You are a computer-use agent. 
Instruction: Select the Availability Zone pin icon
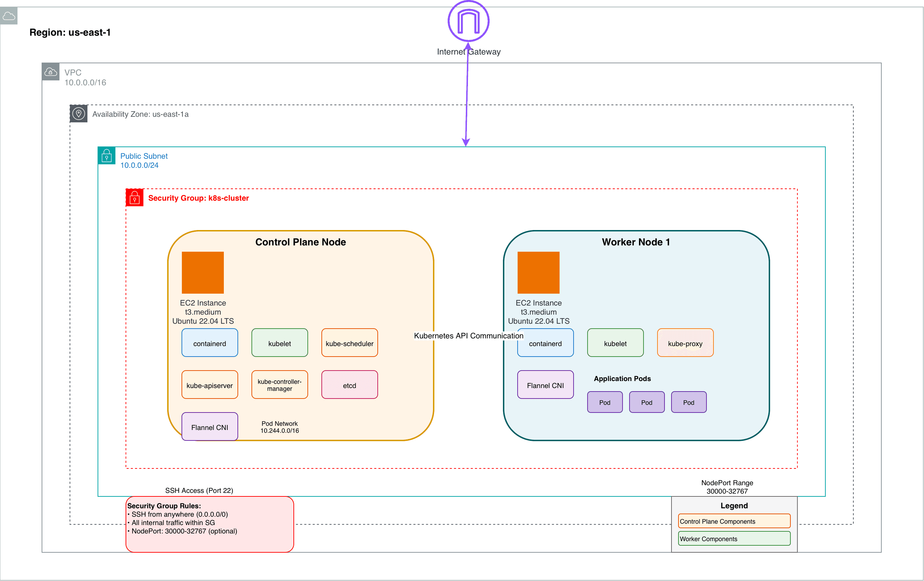point(79,114)
